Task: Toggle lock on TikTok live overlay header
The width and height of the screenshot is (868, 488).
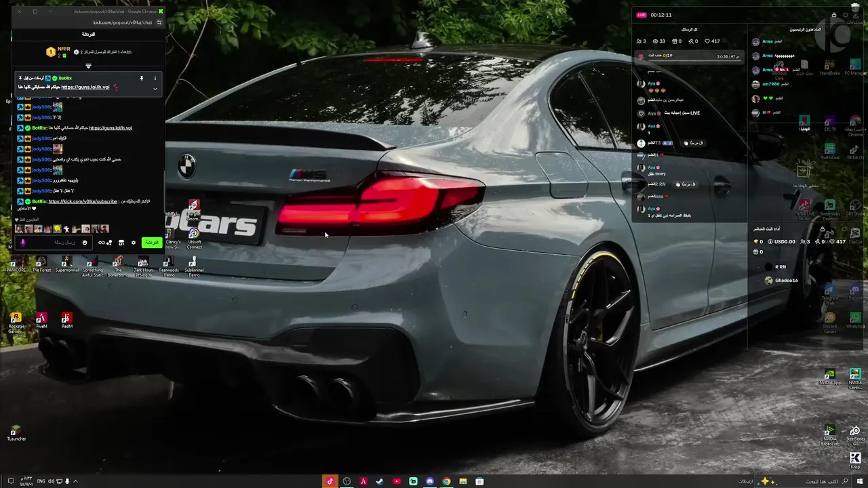Action: tap(834, 15)
